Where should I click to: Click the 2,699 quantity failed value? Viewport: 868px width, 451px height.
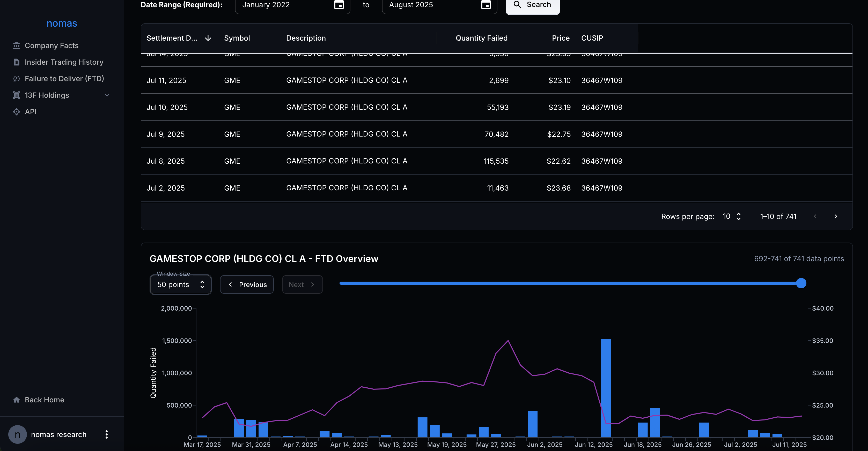[499, 80]
